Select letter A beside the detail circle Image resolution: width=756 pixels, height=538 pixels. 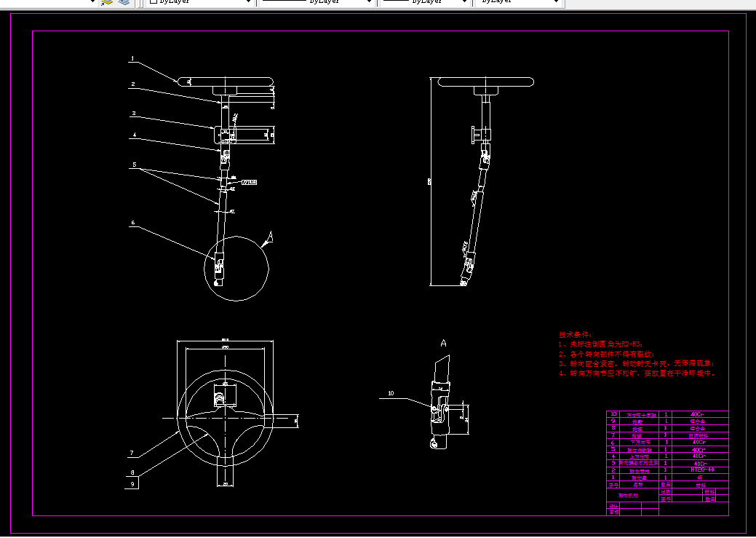[270, 236]
